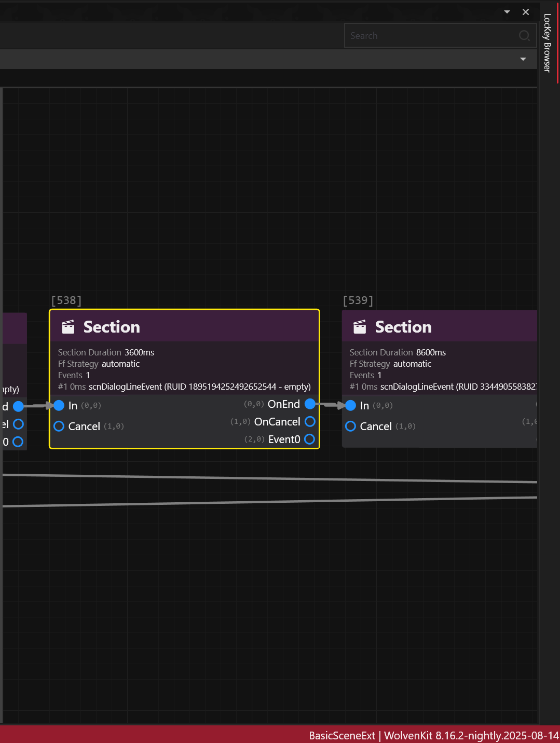
Task: Click the In socket of node 539
Action: tap(351, 405)
